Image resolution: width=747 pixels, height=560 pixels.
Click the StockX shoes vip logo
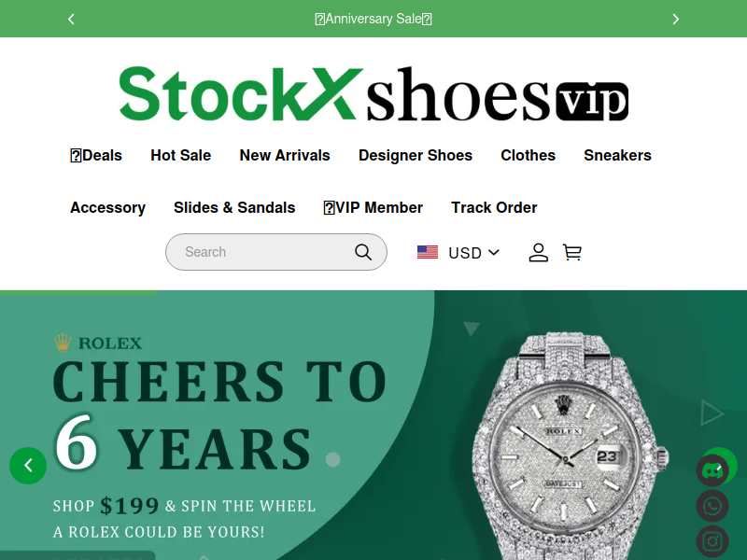tap(373, 94)
